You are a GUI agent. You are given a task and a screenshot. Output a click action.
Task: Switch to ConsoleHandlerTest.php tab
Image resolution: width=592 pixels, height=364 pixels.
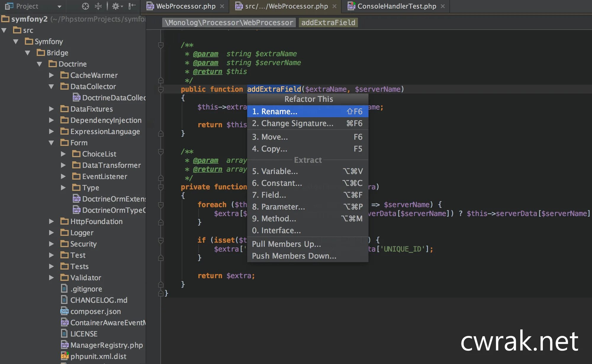396,6
